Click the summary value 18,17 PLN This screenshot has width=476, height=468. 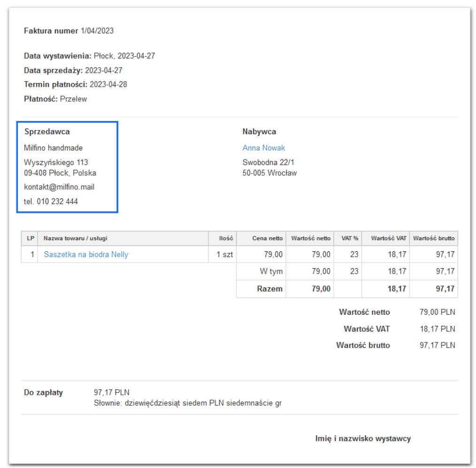coord(437,329)
